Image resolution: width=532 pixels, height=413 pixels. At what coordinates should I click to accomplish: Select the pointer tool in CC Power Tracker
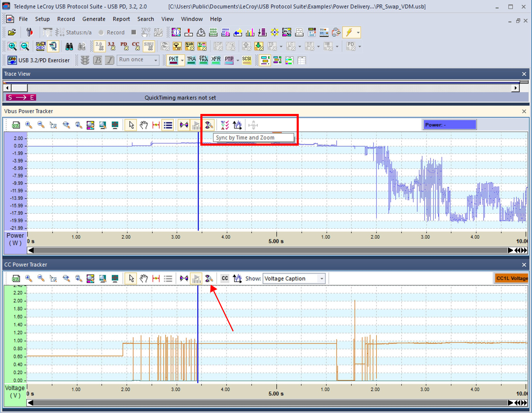131,278
